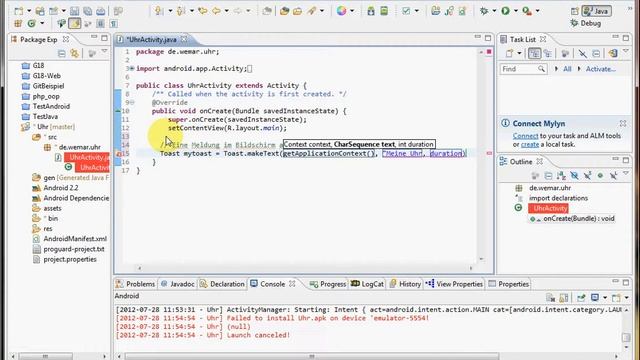This screenshot has height=360, width=640.
Task: Open the Progress tab
Action: tap(328, 284)
